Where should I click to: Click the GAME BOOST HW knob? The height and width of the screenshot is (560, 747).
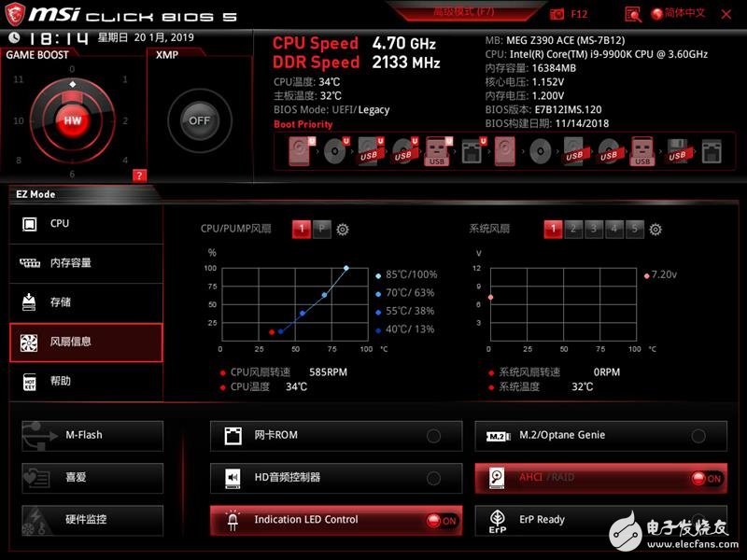[73, 120]
